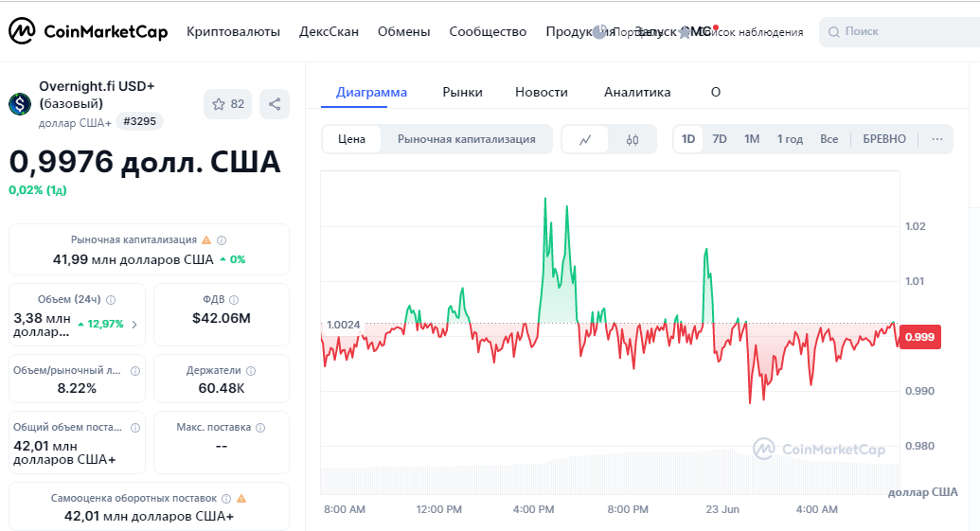Open the Portfolio pie icon
This screenshot has height=531, width=980.
pos(599,32)
